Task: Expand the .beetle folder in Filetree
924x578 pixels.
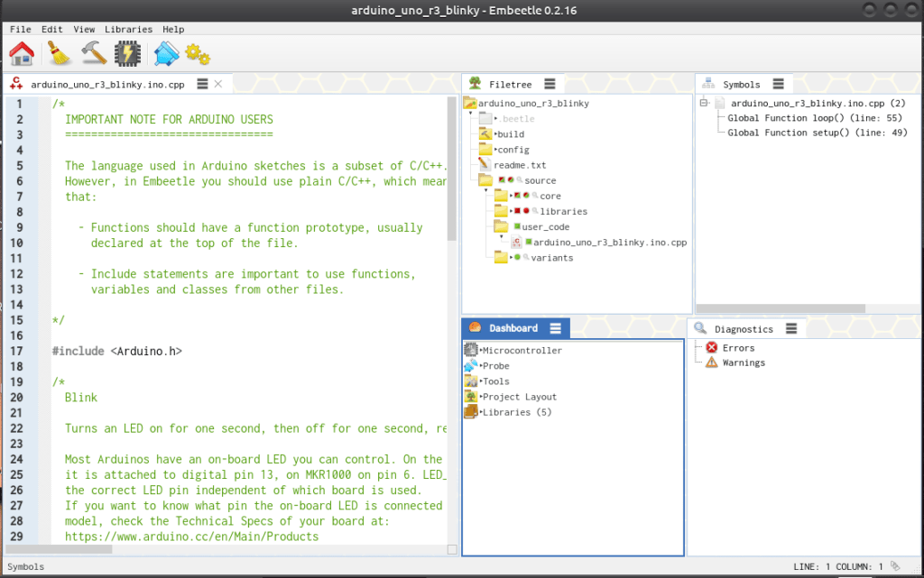Action: click(x=495, y=118)
